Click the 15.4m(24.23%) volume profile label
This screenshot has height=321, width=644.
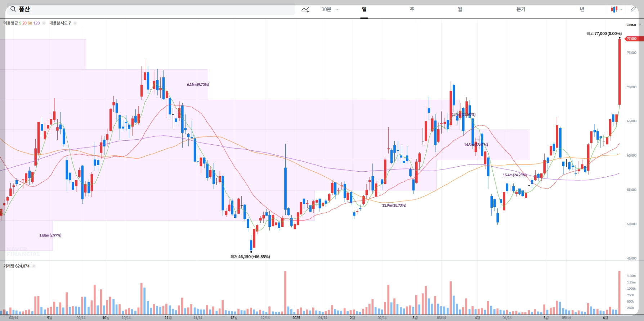[x=515, y=175]
